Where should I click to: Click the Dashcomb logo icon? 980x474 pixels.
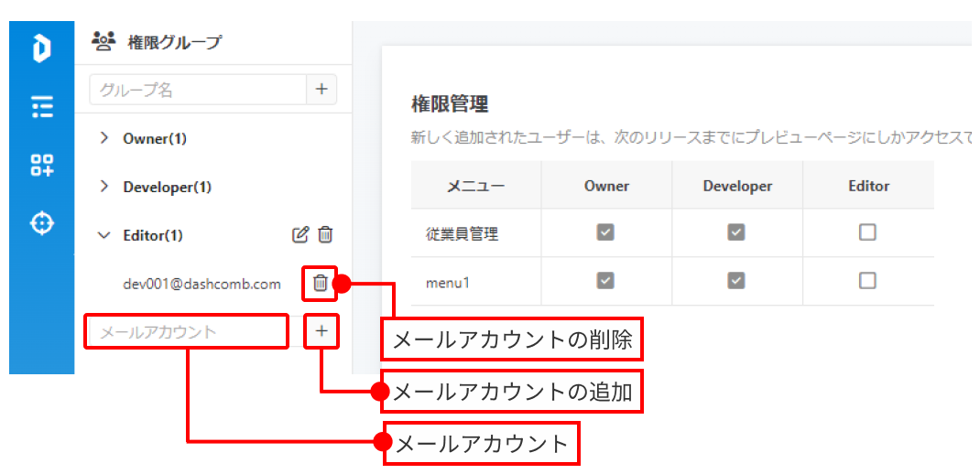click(x=41, y=48)
